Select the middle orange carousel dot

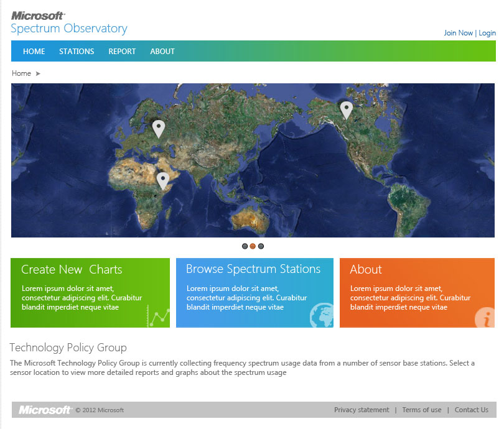pyautogui.click(x=253, y=246)
